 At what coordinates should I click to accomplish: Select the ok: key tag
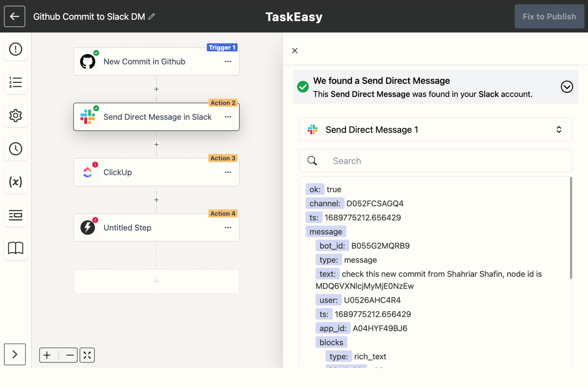click(315, 189)
